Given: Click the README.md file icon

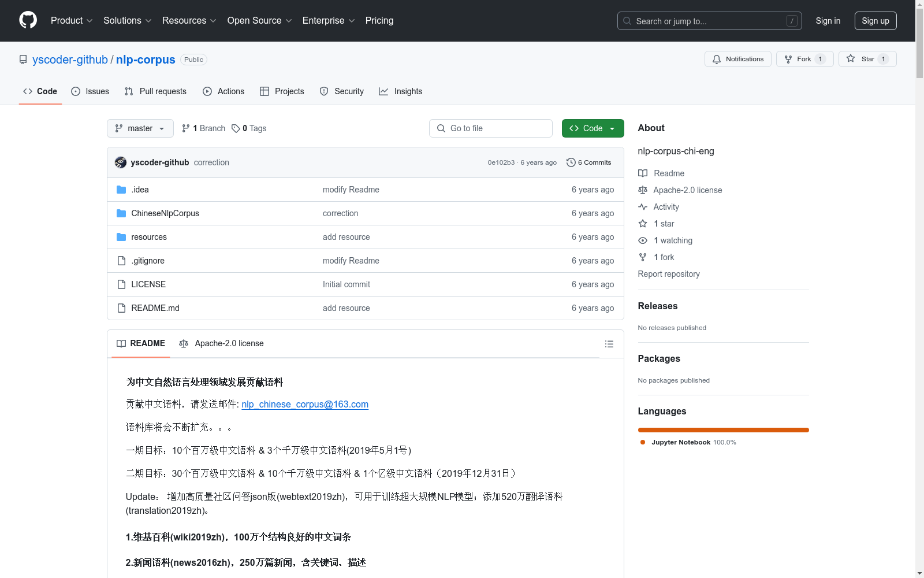Looking at the screenshot, I should [121, 308].
